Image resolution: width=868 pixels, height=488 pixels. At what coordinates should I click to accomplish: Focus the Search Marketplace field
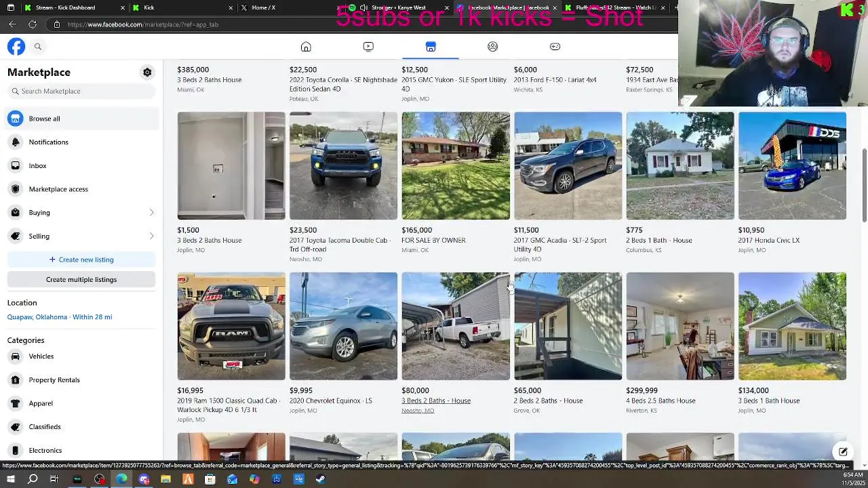tap(81, 91)
